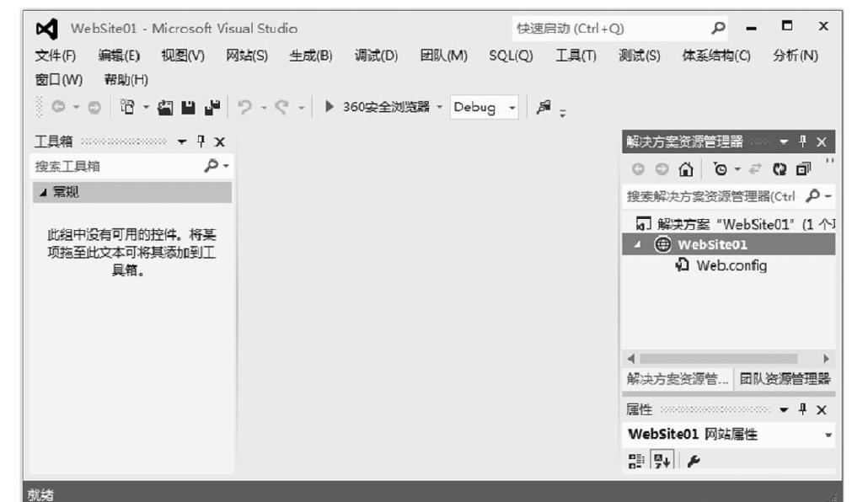Screen dimensions: 868x502
Task: Toggle sync with active document
Action: pyautogui.click(x=756, y=168)
